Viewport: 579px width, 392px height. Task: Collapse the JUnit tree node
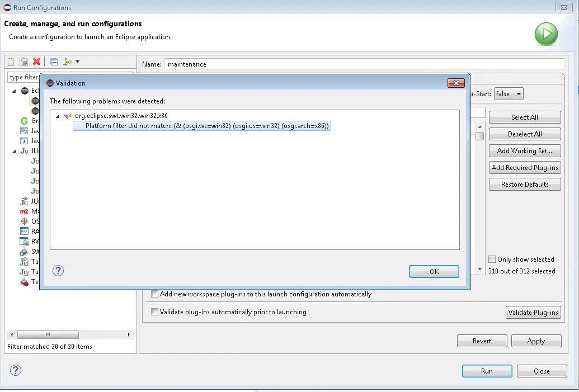point(14,152)
